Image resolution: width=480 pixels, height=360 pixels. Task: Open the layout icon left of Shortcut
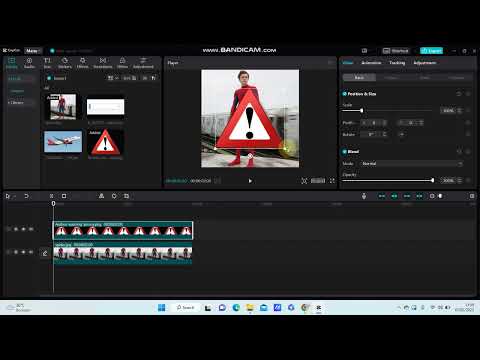(x=364, y=51)
